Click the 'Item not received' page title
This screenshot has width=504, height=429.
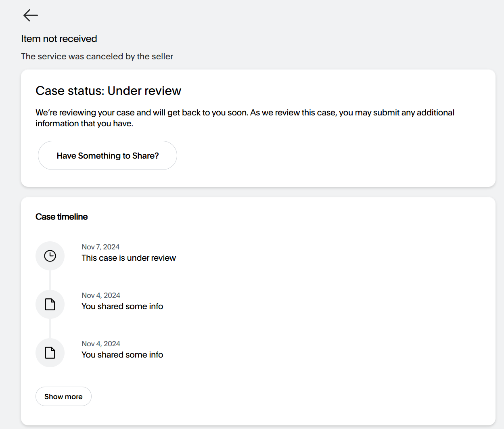pyautogui.click(x=59, y=39)
